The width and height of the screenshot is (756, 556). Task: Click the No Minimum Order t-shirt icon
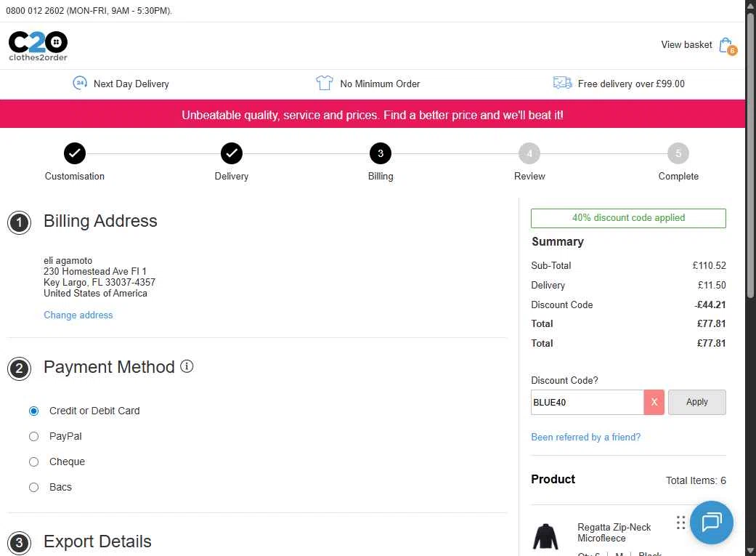click(x=324, y=83)
